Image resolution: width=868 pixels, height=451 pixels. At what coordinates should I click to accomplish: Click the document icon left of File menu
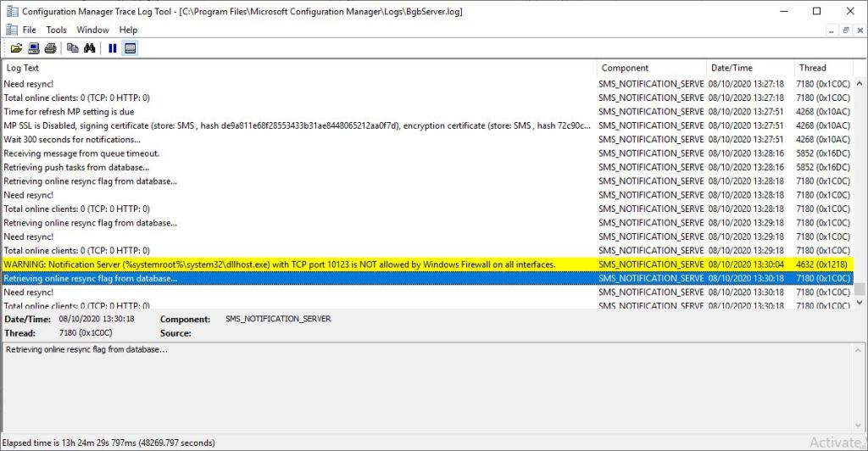[x=11, y=30]
